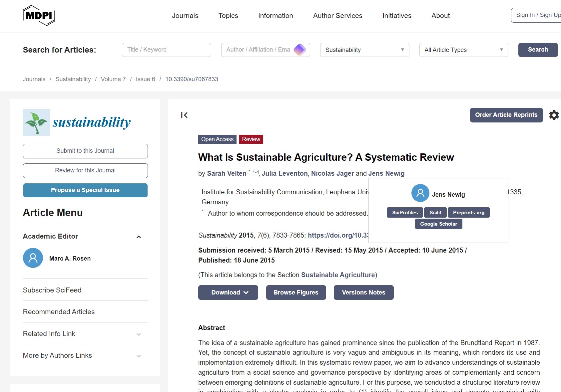Collapse the Academic Editor section
This screenshot has height=392, width=561.
pos(138,237)
